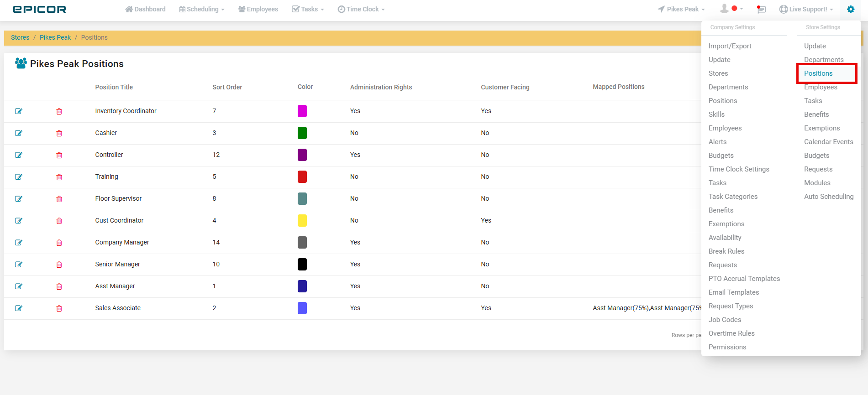Open Job Codes settings
Viewport: 868px width, 395px height.
725,320
